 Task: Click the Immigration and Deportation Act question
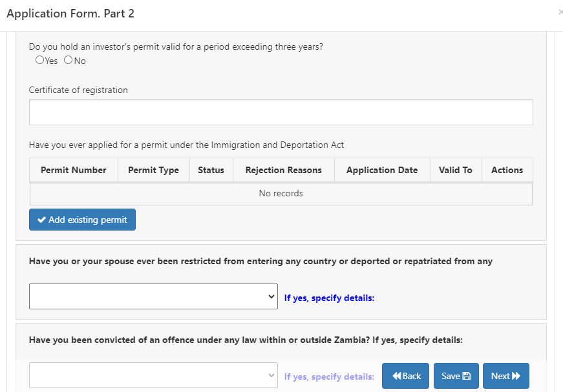tap(186, 145)
